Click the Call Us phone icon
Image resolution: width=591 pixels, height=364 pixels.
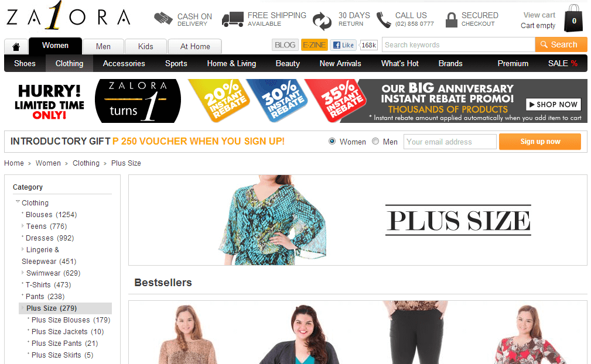pos(384,19)
